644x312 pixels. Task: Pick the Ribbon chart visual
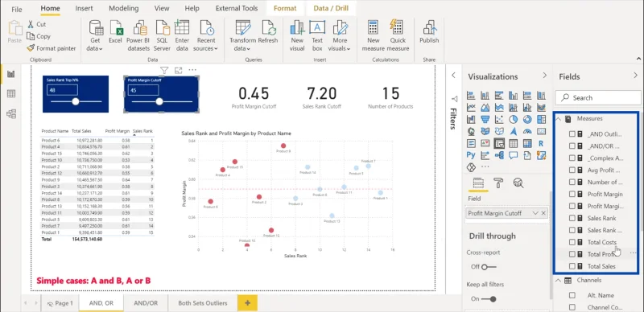(x=541, y=108)
